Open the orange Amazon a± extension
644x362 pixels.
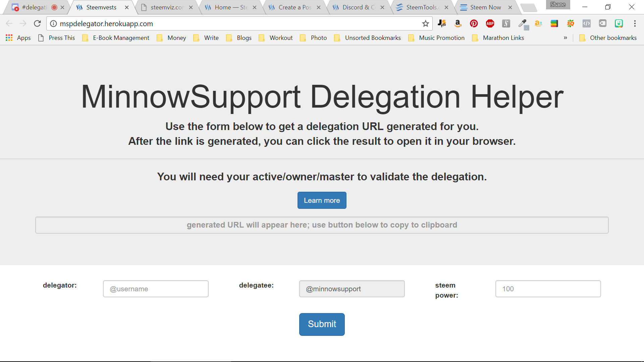[538, 23]
